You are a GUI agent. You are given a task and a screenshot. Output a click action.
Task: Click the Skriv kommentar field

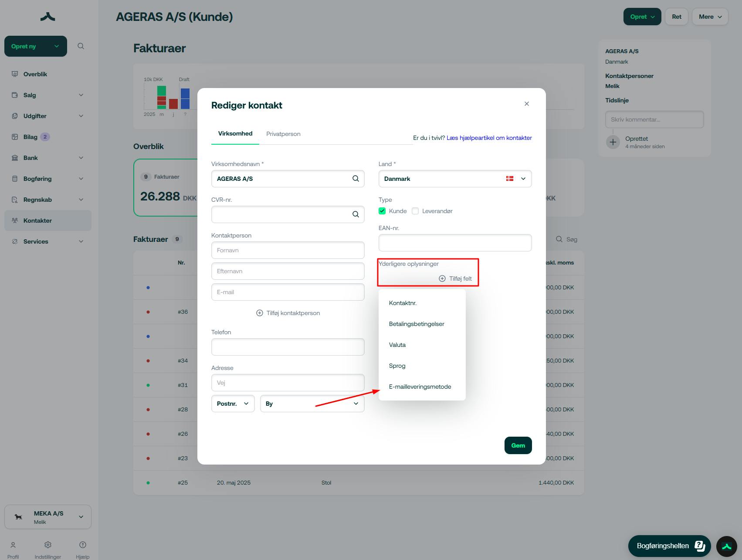pos(654,119)
